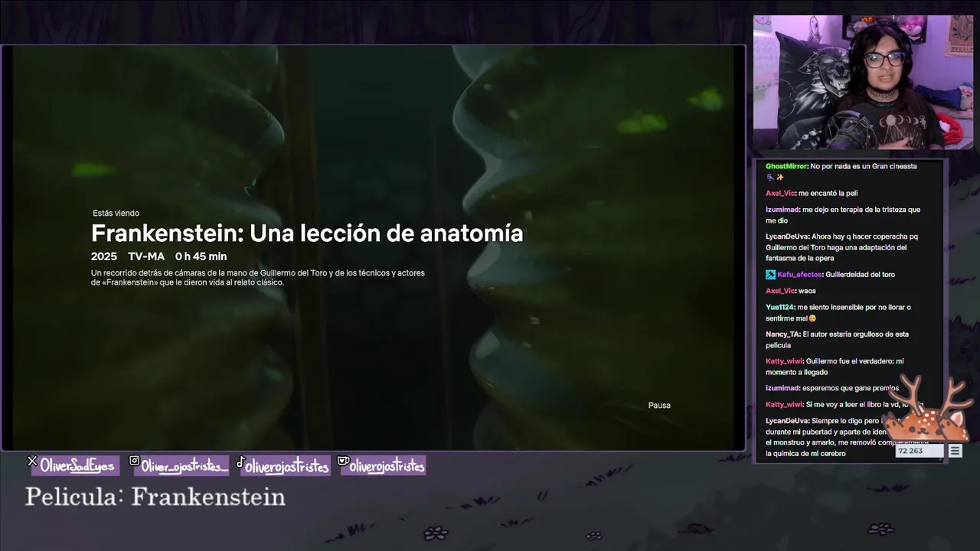Click Katty_wiwi on 'Si me voy a leer'

click(x=784, y=405)
